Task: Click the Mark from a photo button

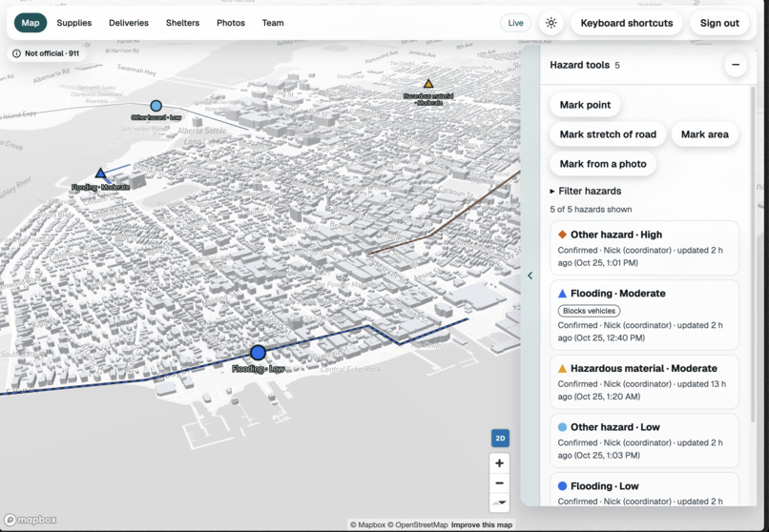Action: [603, 164]
